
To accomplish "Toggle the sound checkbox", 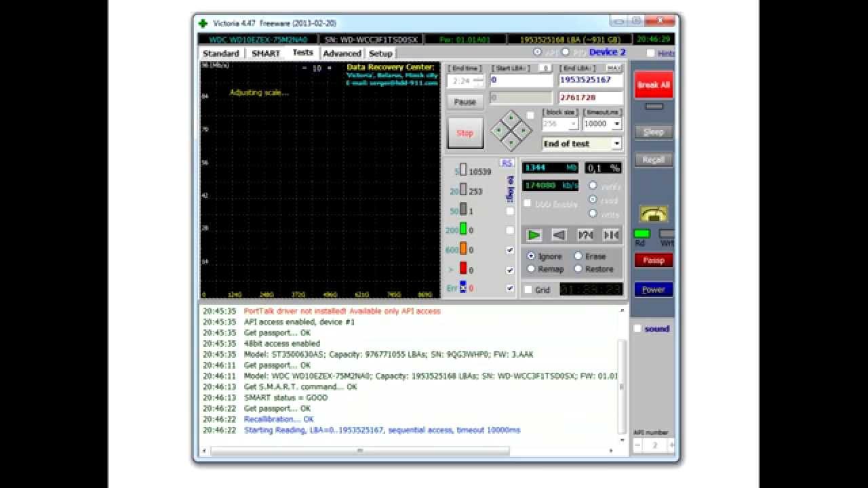I will click(637, 329).
